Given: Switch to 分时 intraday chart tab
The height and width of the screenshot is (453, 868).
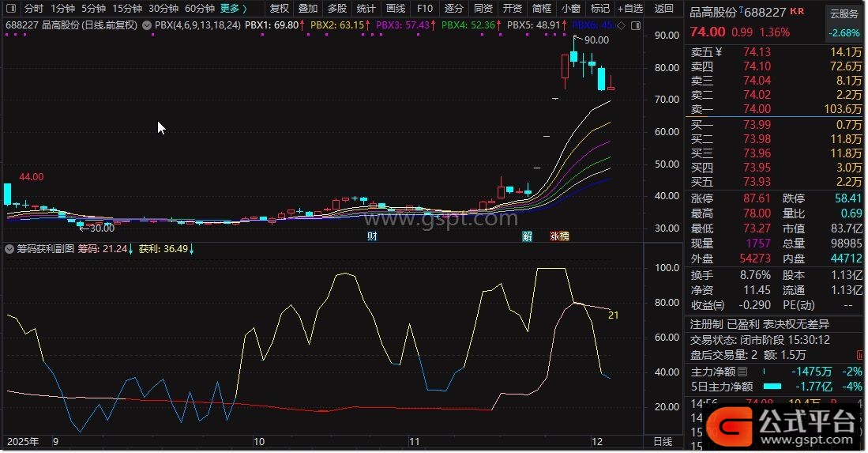Looking at the screenshot, I should click(33, 9).
